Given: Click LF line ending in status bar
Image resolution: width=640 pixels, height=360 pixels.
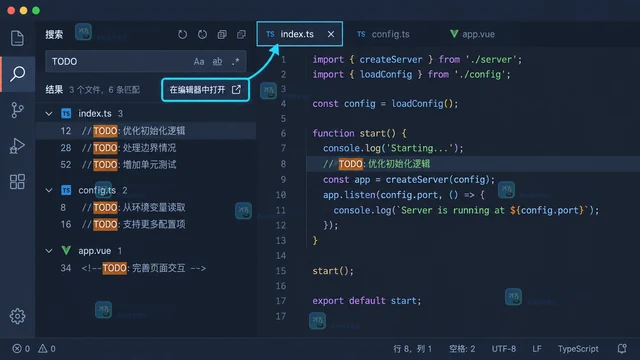Looking at the screenshot, I should 537,349.
